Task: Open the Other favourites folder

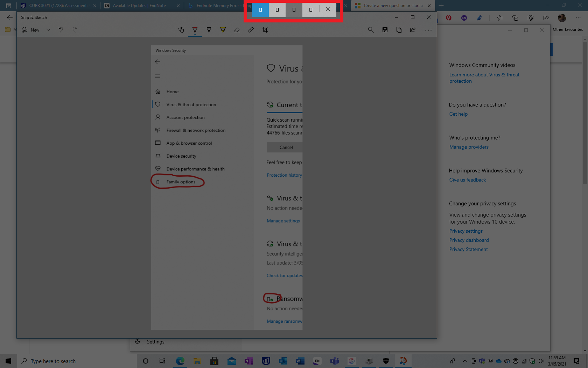Action: [x=568, y=29]
